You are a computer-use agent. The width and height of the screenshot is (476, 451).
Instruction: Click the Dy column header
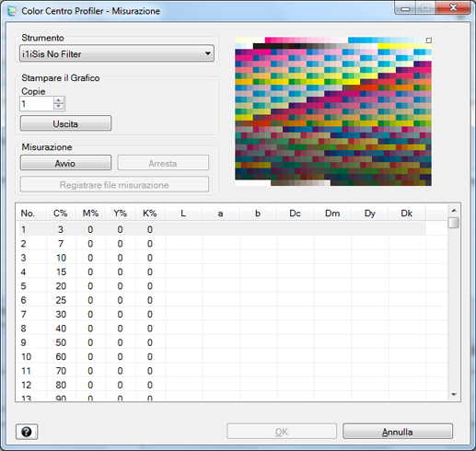coord(370,214)
